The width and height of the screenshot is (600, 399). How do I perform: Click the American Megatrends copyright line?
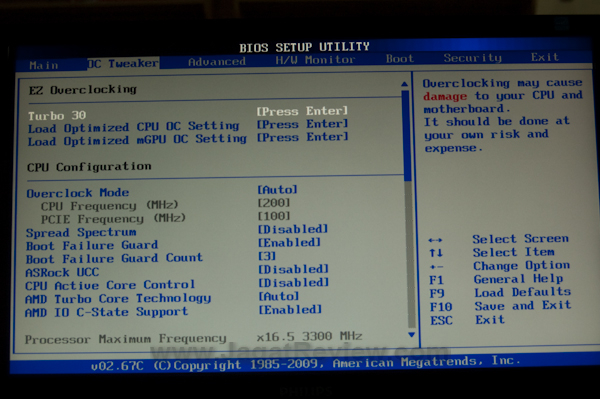[x=306, y=363]
